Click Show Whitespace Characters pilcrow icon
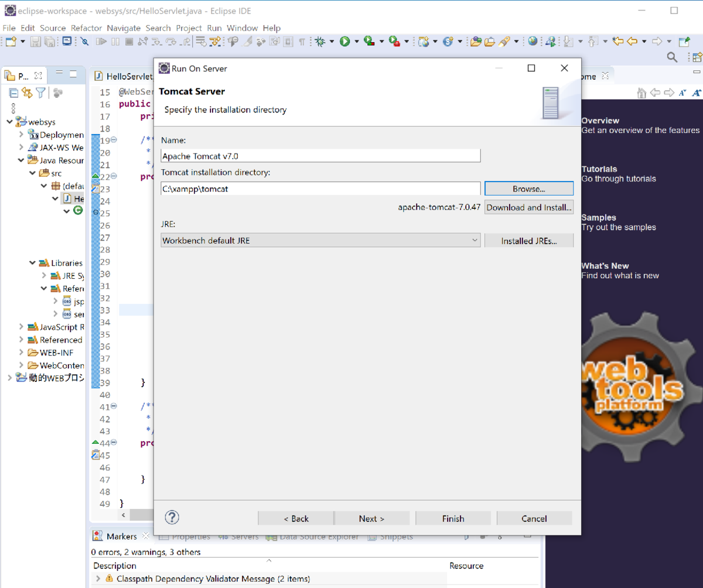This screenshot has width=703, height=588. [302, 42]
